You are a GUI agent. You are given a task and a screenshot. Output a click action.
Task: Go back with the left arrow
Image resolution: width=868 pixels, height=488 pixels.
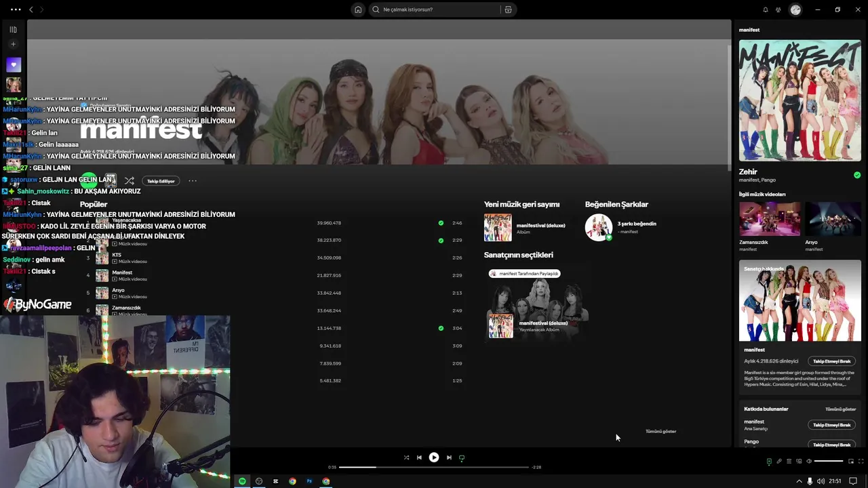click(x=31, y=9)
